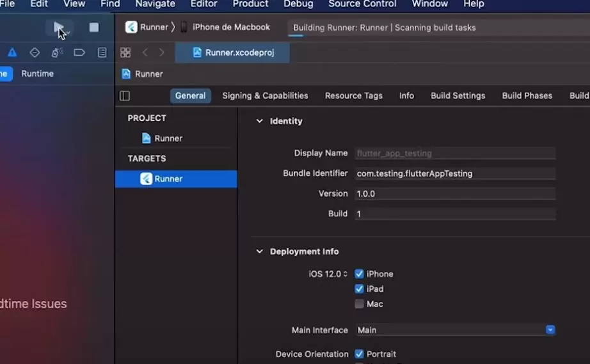Edit the Bundle Identifier field
This screenshot has height=364, width=590.
[455, 173]
